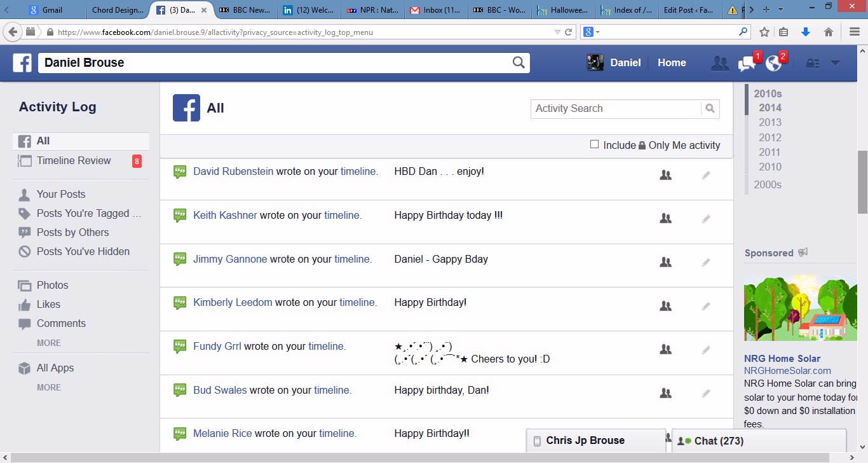Click the browser back arrow button
The height and width of the screenshot is (463, 868).
tap(12, 32)
